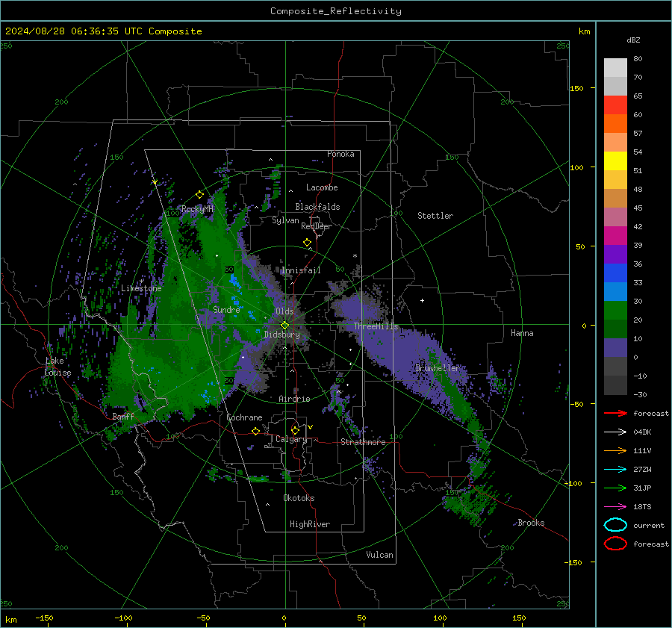
Task: Click the green 31JP arrow icon
Action: [615, 488]
